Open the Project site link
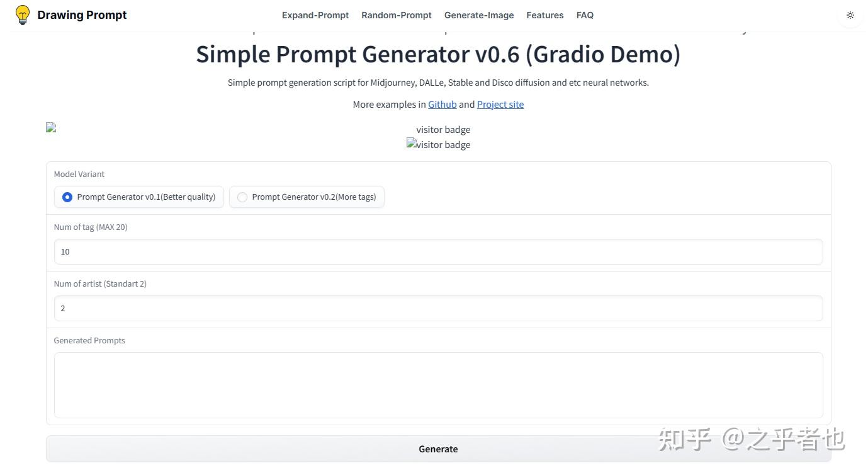Screen dimensions: 868x475 click(500, 105)
